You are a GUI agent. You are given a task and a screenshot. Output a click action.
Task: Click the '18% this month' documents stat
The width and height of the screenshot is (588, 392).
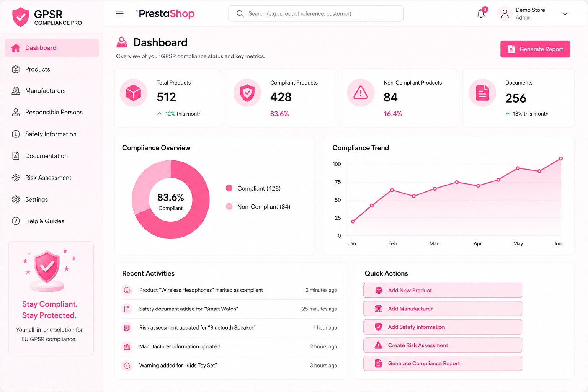pyautogui.click(x=527, y=114)
